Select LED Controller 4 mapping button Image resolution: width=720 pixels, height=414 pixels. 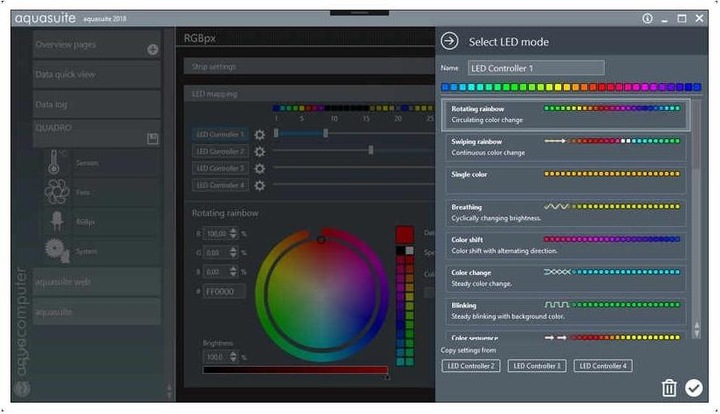[220, 185]
